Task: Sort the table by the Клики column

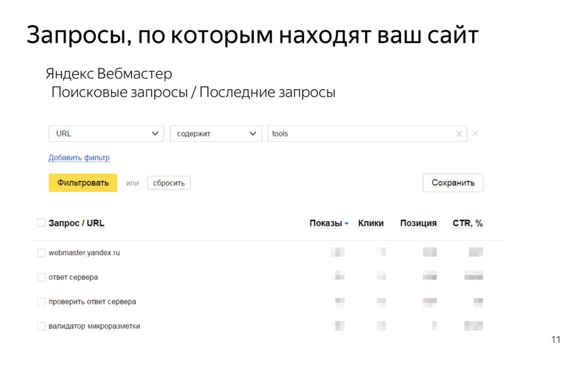Action: click(371, 223)
